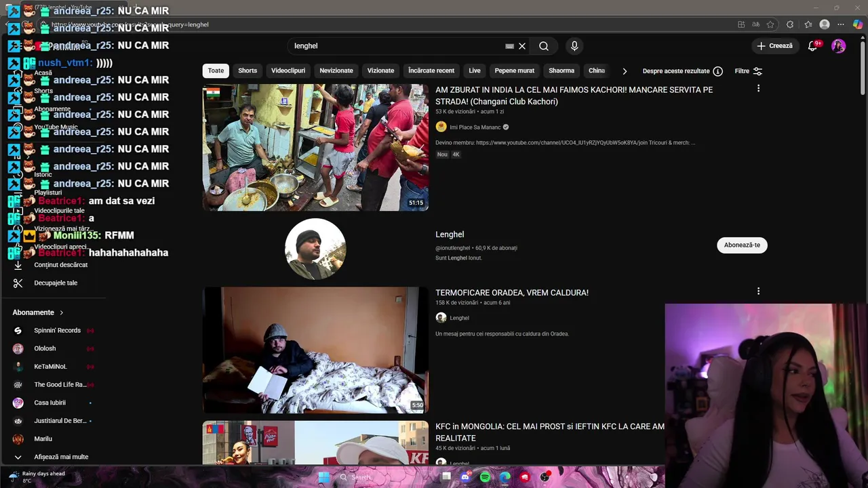Open Discord from the taskbar

click(x=465, y=477)
